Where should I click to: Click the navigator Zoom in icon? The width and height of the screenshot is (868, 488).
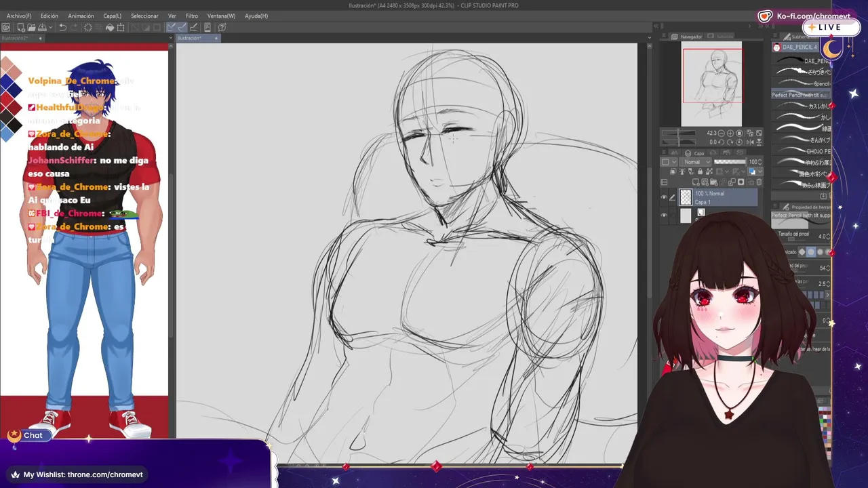click(x=730, y=133)
